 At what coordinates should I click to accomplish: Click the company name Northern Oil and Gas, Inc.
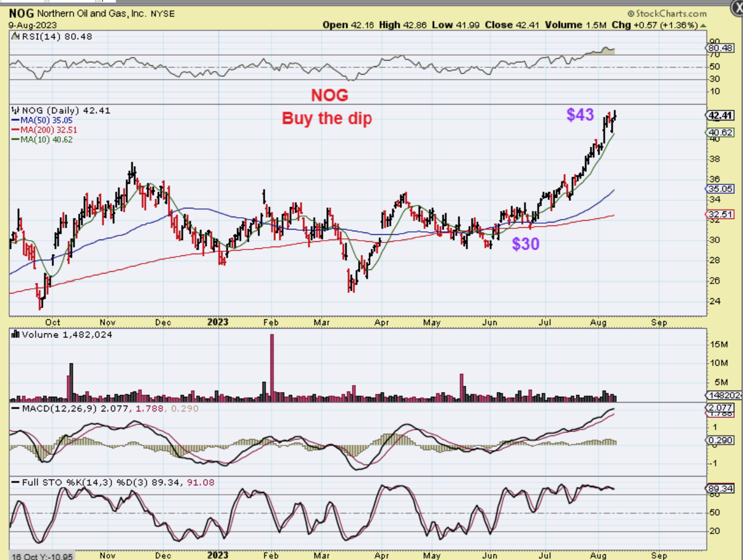tap(92, 13)
